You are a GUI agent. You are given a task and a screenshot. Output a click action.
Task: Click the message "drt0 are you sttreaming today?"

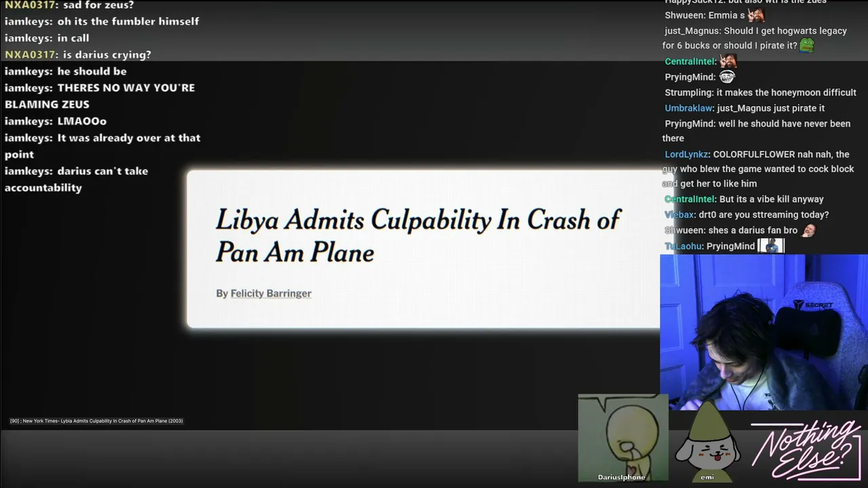(764, 214)
